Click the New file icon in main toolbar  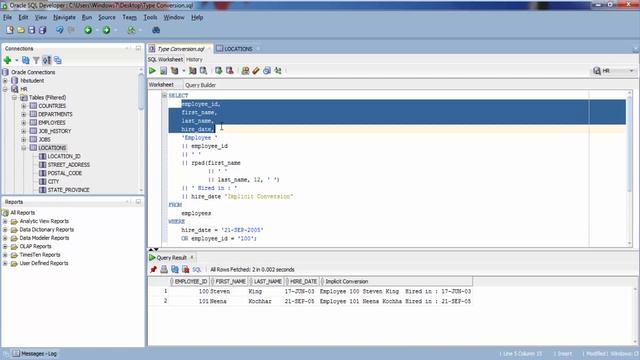10,30
